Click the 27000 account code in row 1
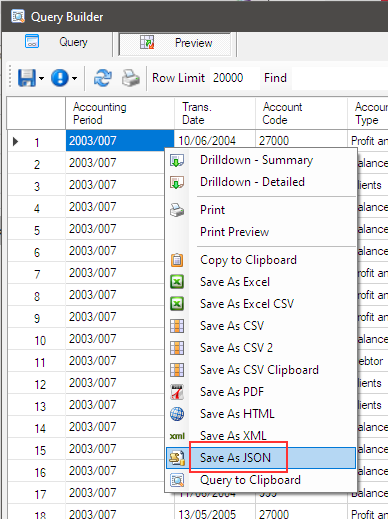The height and width of the screenshot is (519, 388). click(x=302, y=139)
